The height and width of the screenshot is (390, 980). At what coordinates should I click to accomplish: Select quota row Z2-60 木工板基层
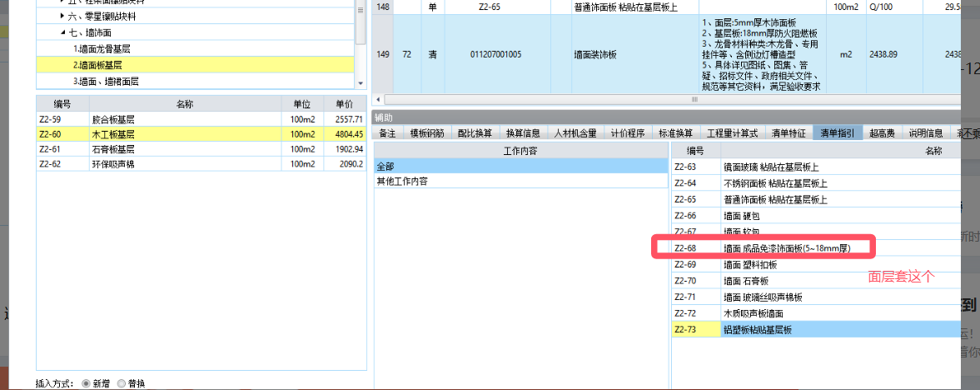(x=201, y=134)
